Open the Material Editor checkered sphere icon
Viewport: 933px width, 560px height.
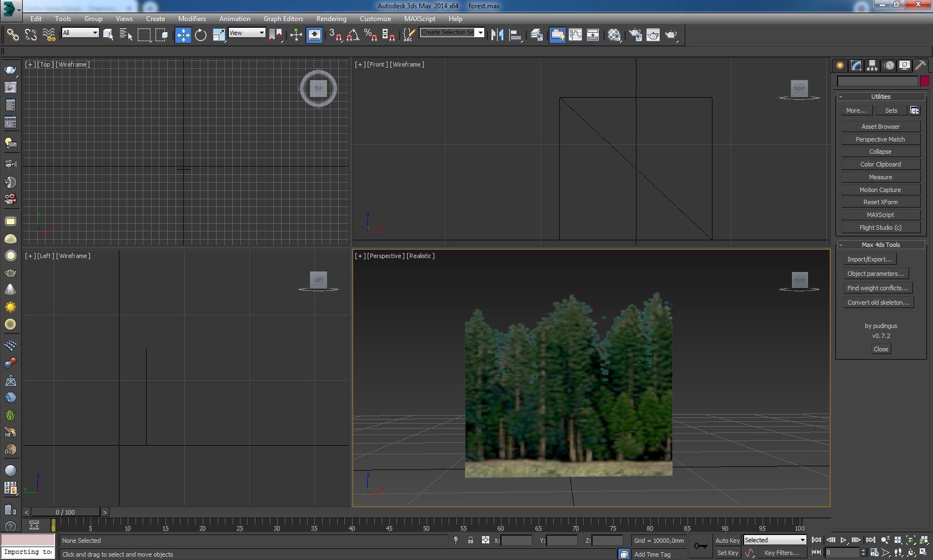click(x=614, y=35)
